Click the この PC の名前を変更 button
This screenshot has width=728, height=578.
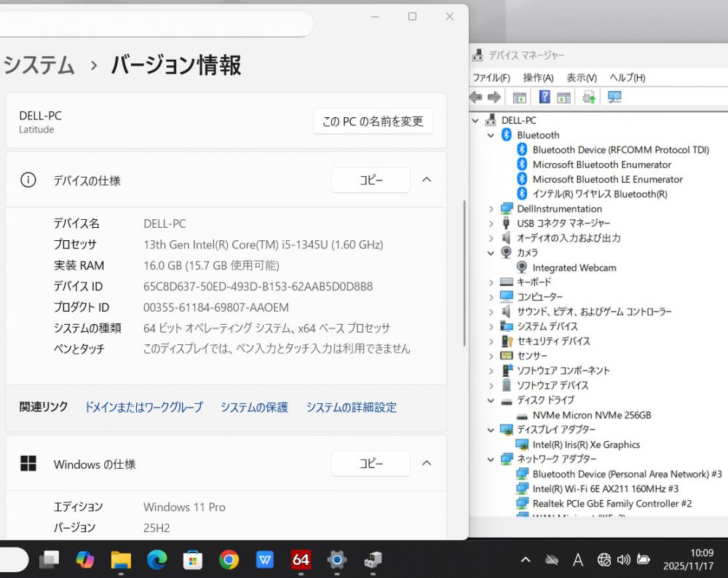373,122
